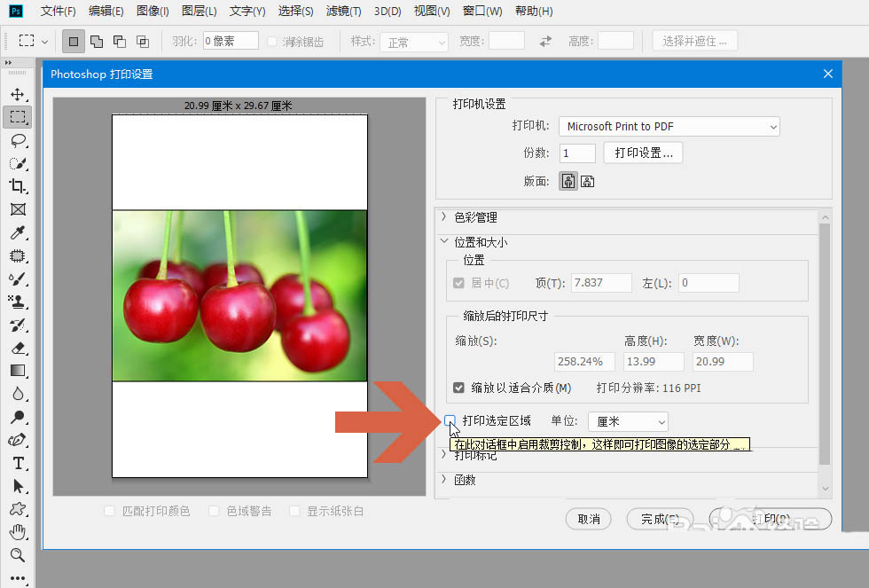Image resolution: width=869 pixels, height=588 pixels.
Task: Toggle 匹配打印颜色 checkbox
Action: 109,511
